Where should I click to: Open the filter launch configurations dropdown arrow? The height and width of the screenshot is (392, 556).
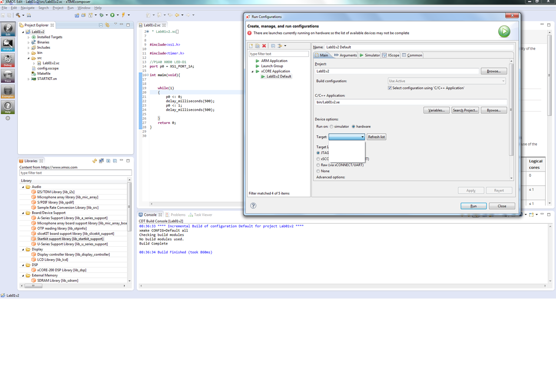click(x=285, y=46)
